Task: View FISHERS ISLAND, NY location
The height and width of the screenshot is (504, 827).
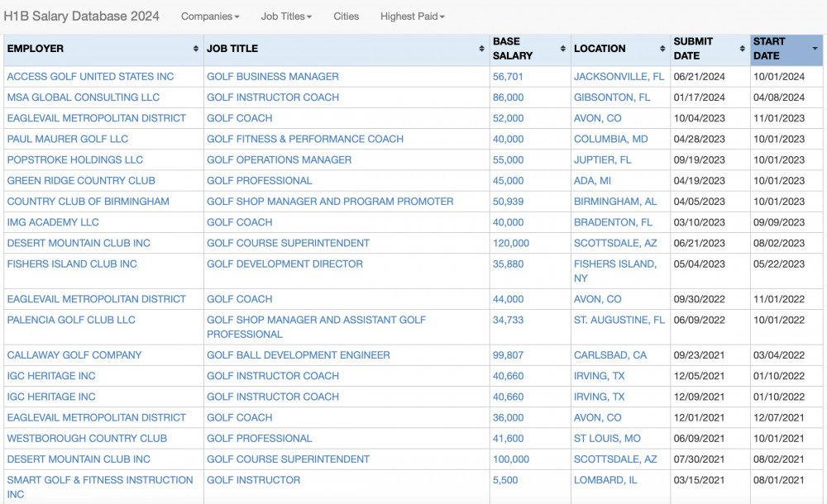Action: [x=615, y=271]
